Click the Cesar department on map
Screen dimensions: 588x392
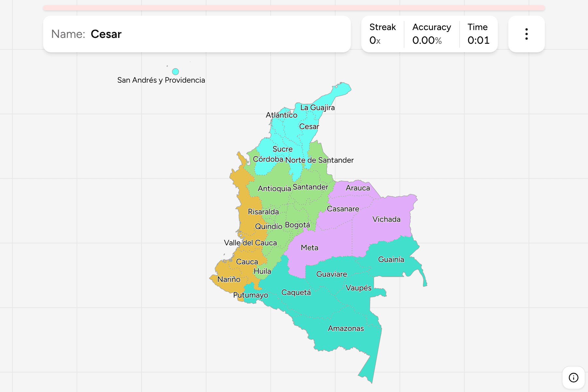pos(309,126)
